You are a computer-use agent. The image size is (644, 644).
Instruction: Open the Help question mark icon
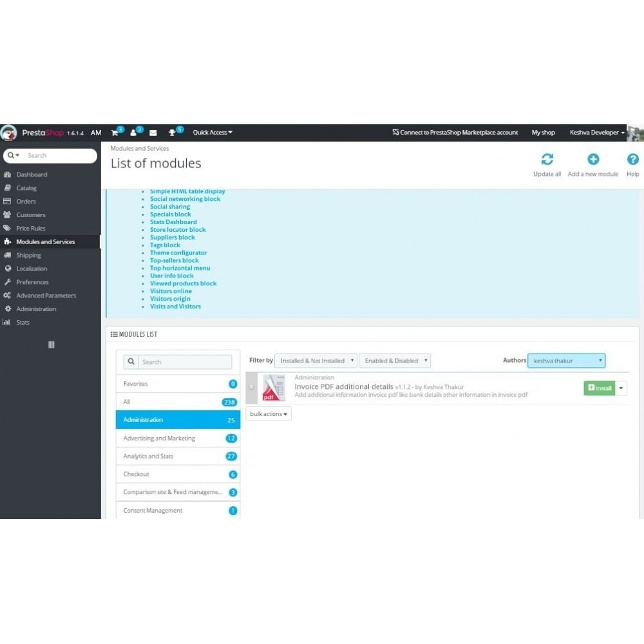pos(632,159)
